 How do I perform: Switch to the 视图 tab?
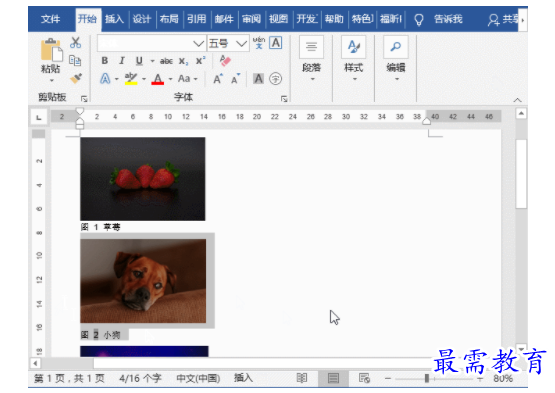tap(279, 19)
